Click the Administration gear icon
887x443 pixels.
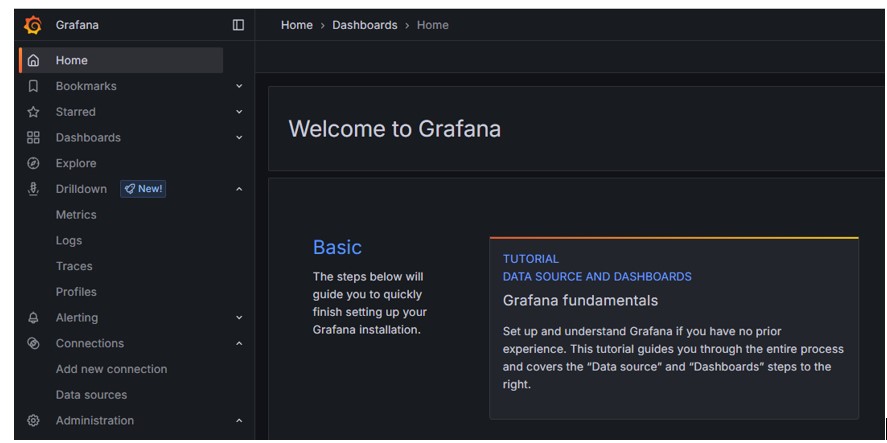33,421
